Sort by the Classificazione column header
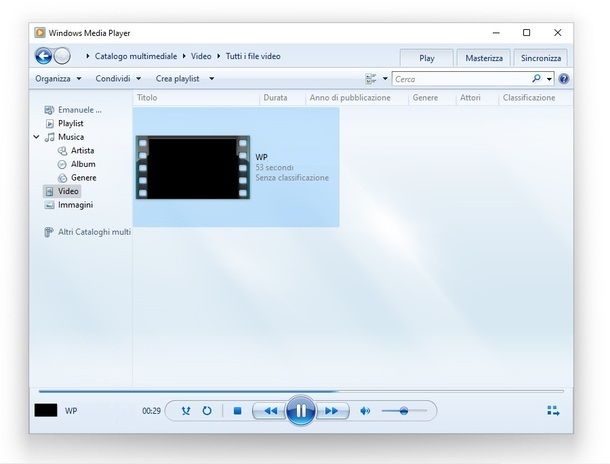This screenshot has height=464, width=610. [x=529, y=98]
